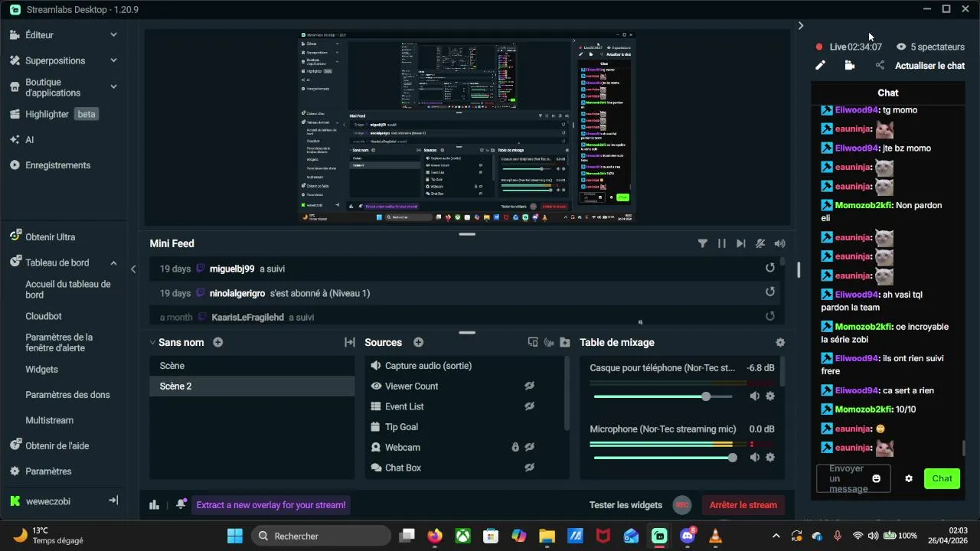The height and width of the screenshot is (551, 980).
Task: Open the Cloudbot menu item
Action: tap(44, 316)
